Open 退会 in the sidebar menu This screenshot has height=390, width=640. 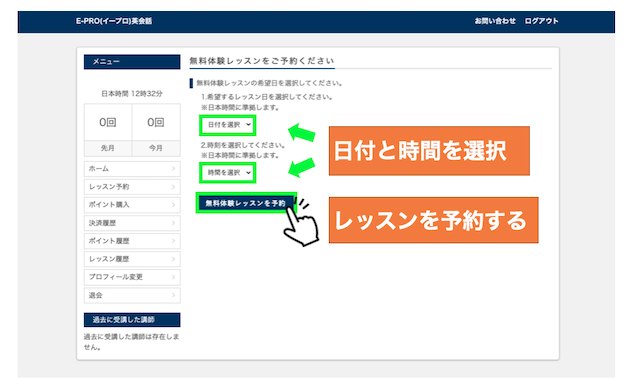point(132,295)
